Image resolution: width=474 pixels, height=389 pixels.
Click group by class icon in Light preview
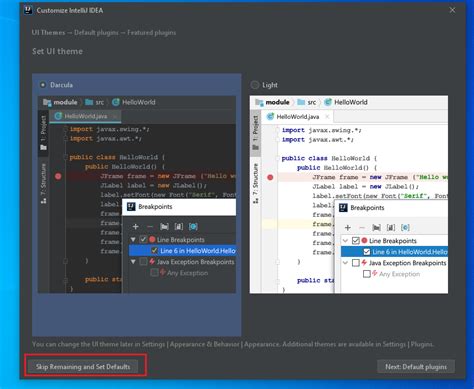[405, 228]
